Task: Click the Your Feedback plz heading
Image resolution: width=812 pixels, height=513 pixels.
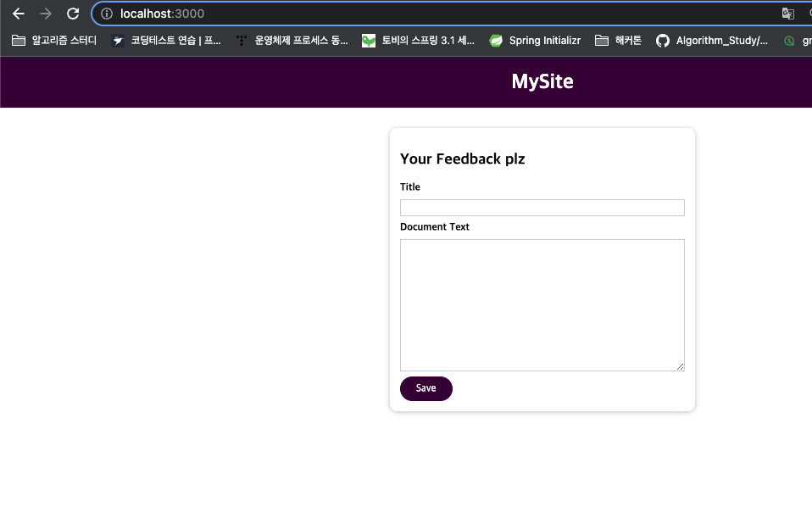Action: [x=463, y=159]
